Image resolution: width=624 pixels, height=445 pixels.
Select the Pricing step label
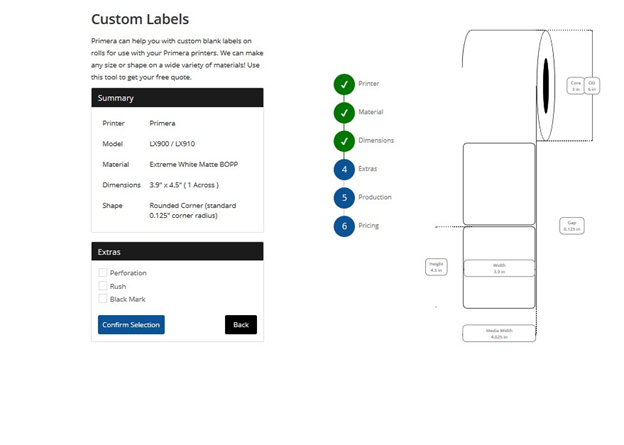[369, 226]
